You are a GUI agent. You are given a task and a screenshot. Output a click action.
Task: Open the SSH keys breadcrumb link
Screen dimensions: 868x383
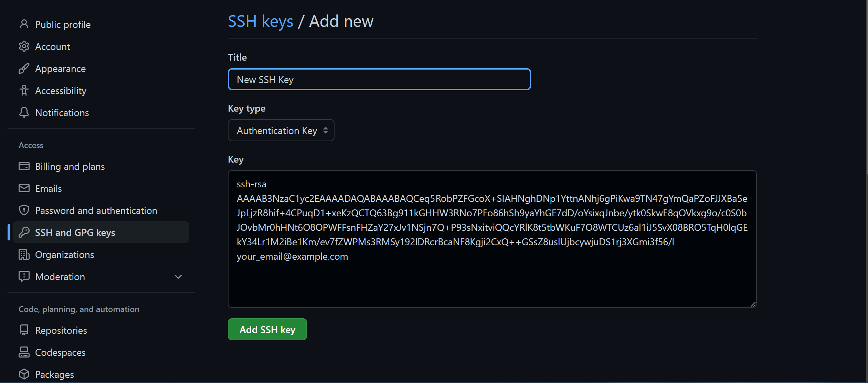pos(261,21)
